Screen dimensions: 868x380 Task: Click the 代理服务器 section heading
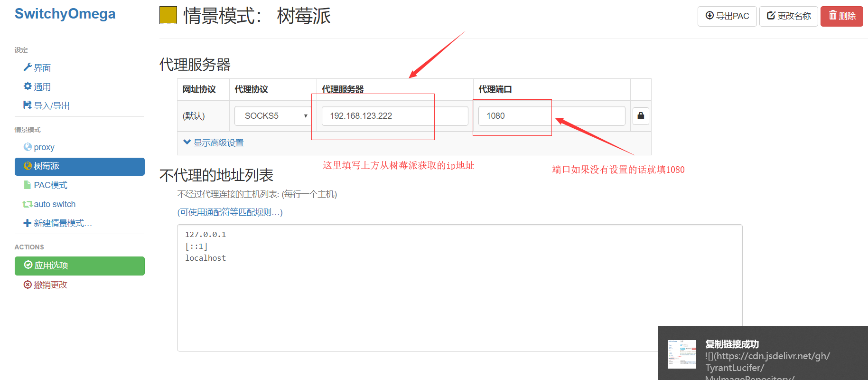[x=195, y=65]
